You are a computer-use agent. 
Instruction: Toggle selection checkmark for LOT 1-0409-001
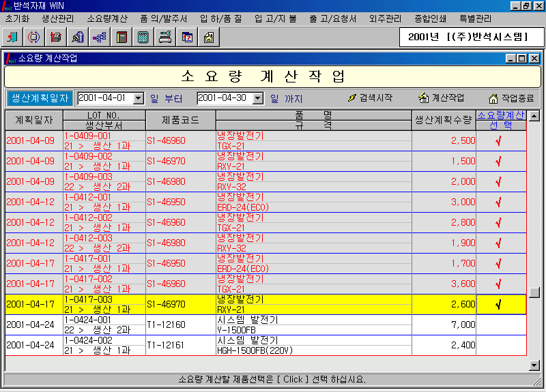pos(500,140)
